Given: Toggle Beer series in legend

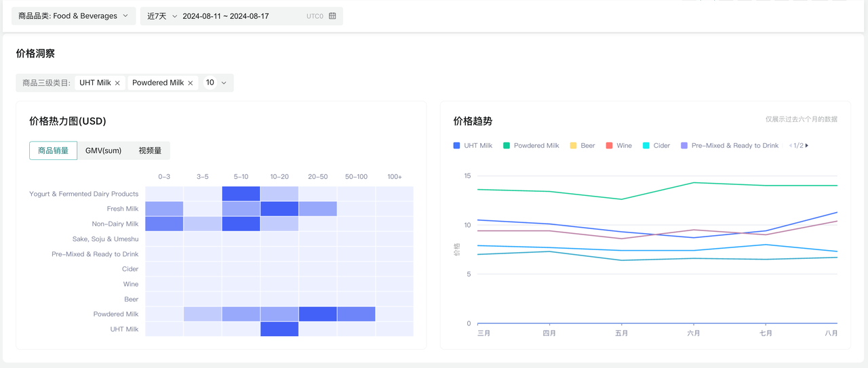Looking at the screenshot, I should click(x=583, y=146).
